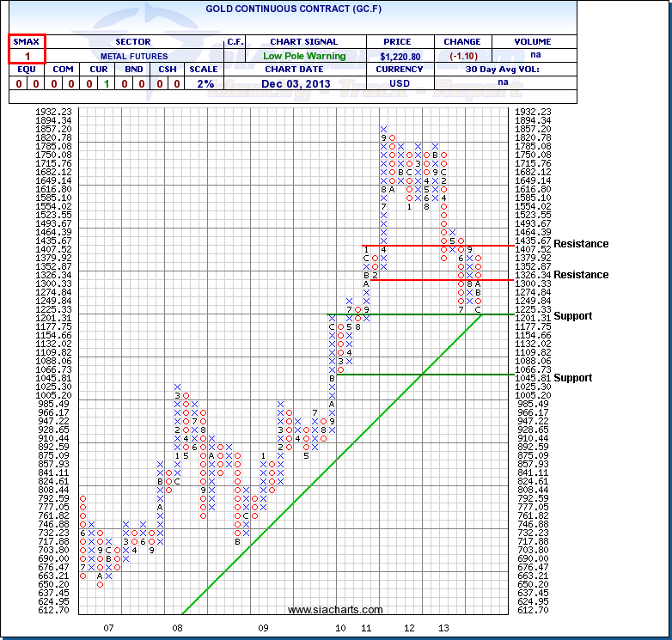The height and width of the screenshot is (640, 672).
Task: Click the 07 year axis label
Action: [108, 629]
